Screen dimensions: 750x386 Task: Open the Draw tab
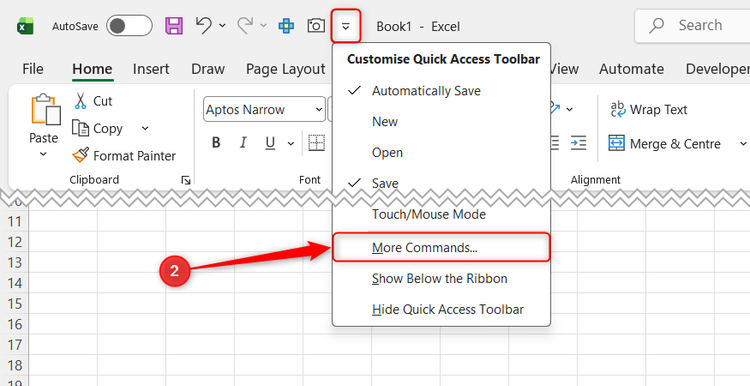(x=208, y=69)
